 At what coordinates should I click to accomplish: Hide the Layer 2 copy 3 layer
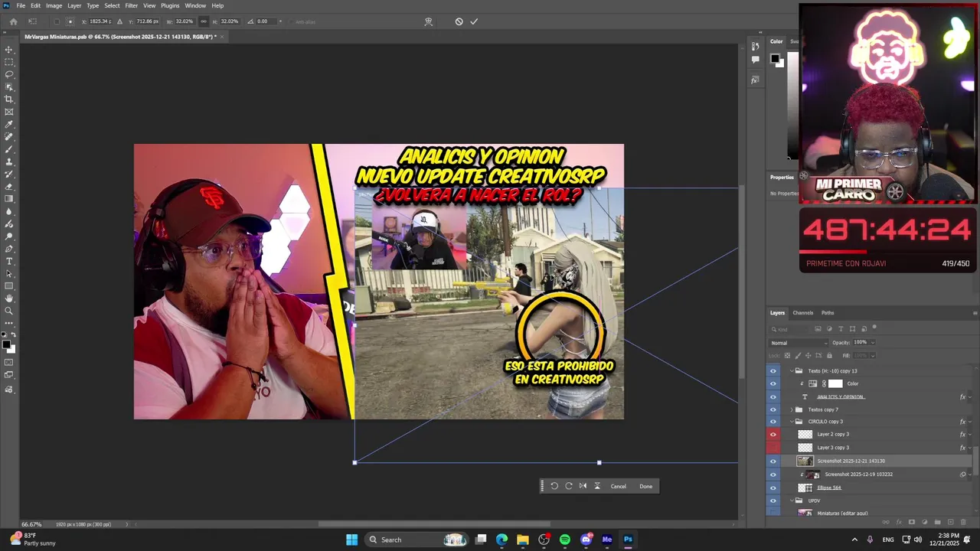(x=773, y=435)
